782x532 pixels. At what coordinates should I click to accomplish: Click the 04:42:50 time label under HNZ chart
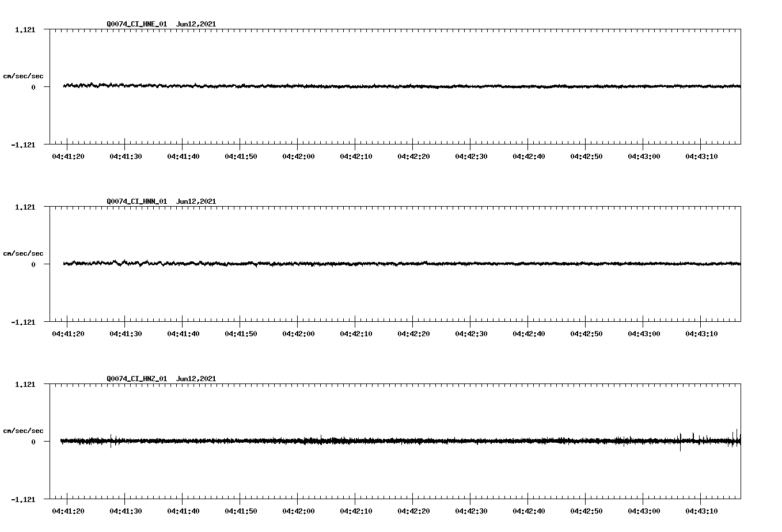tap(586, 511)
